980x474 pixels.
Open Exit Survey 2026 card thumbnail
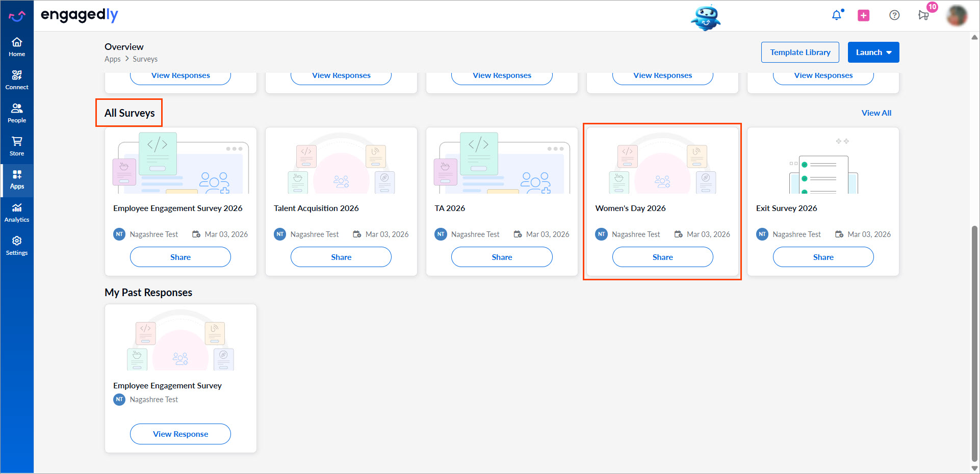823,163
